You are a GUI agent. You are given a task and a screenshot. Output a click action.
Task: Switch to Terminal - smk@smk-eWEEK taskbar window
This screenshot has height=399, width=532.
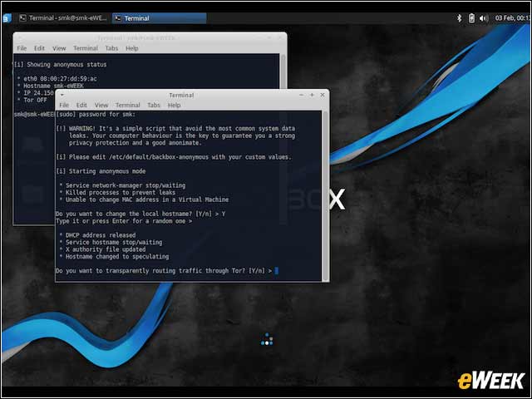click(63, 18)
